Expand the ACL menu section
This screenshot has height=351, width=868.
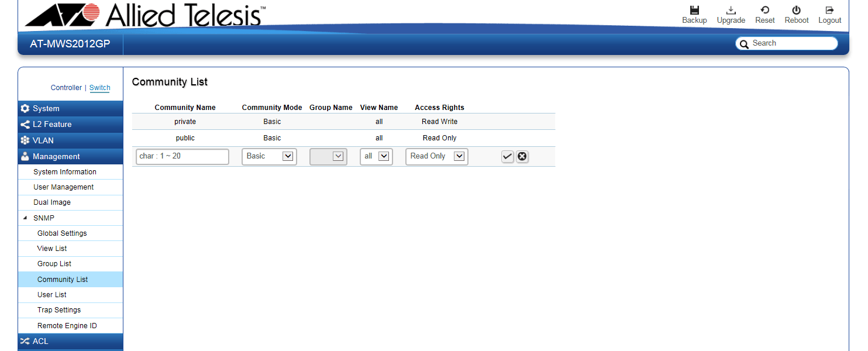click(x=71, y=341)
